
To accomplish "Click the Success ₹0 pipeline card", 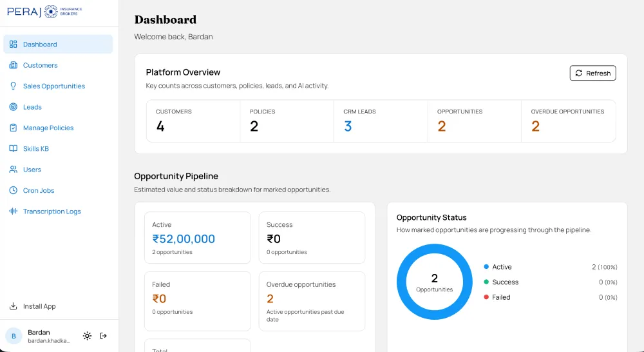I will coord(312,238).
